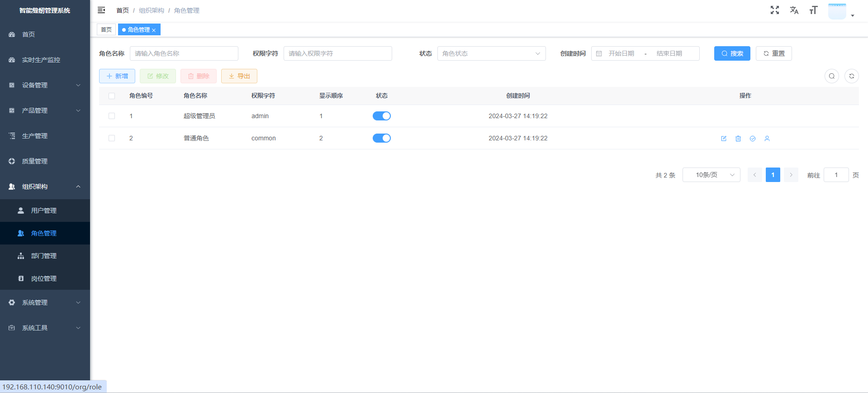
Task: Check the checkbox for role number 2
Action: click(112, 138)
